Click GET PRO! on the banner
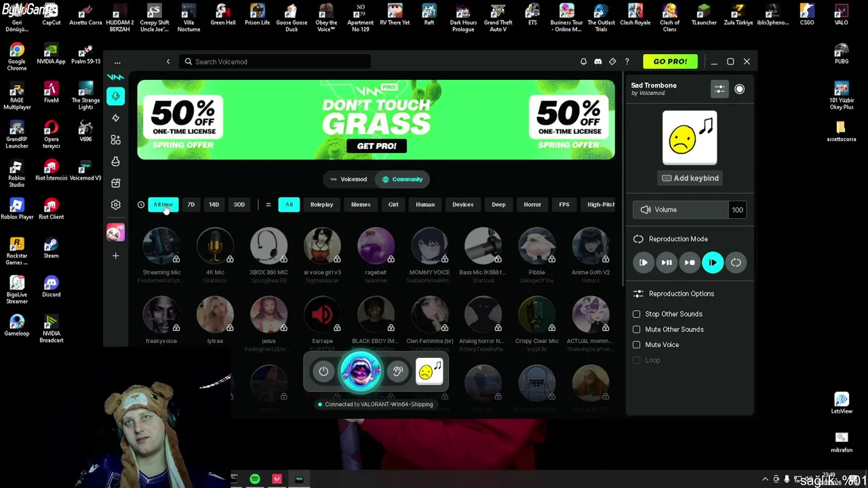Screen dimensions: 868x488 376,146
